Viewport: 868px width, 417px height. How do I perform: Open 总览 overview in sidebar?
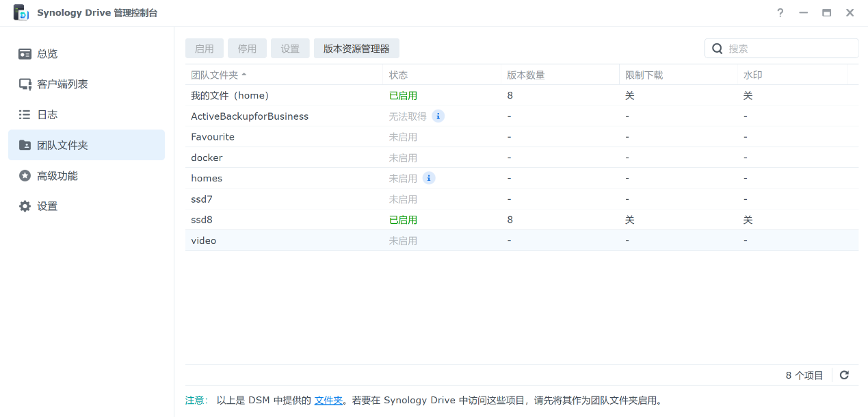pos(47,54)
